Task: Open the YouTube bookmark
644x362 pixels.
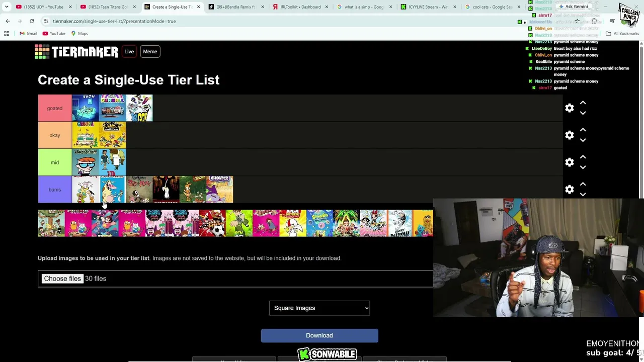Action: [54, 34]
